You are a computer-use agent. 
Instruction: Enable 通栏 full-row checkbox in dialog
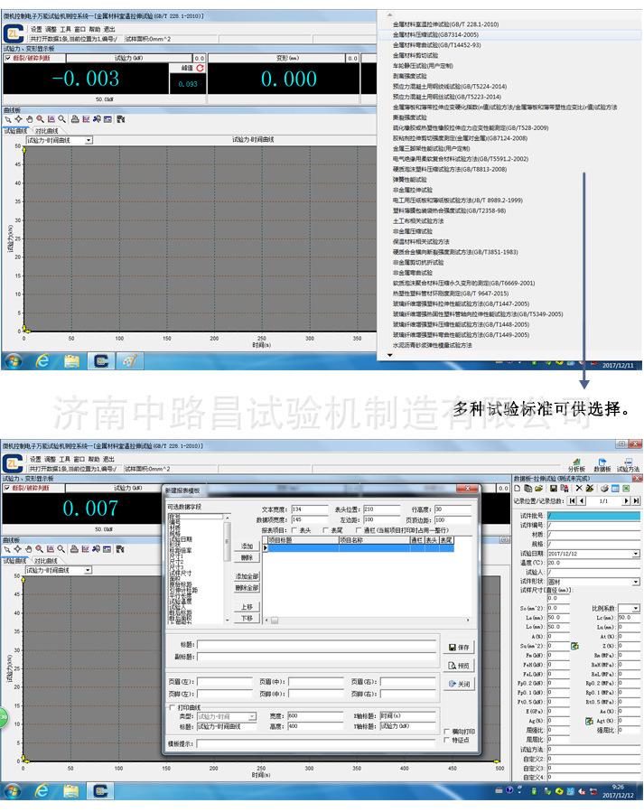(359, 530)
